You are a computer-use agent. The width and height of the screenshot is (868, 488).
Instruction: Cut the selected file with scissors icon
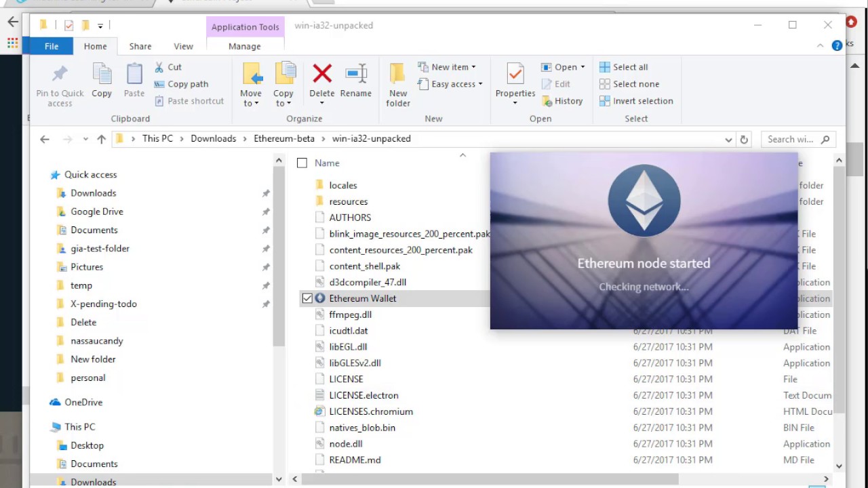[x=159, y=66]
